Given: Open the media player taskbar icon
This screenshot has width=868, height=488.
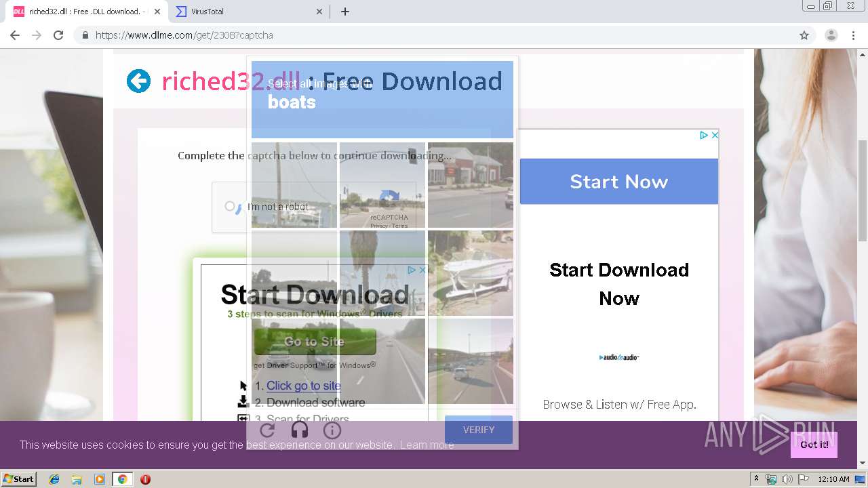Looking at the screenshot, I should pos(100,479).
